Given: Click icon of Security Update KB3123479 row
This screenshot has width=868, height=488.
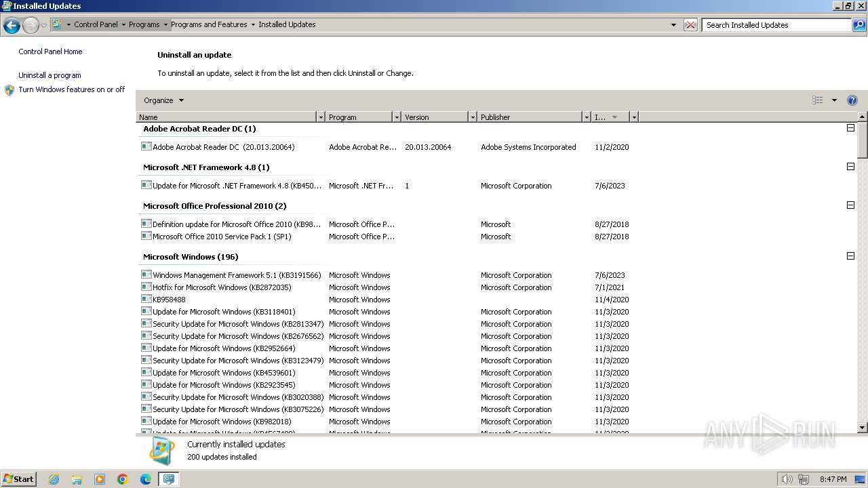Looking at the screenshot, I should coord(146,361).
